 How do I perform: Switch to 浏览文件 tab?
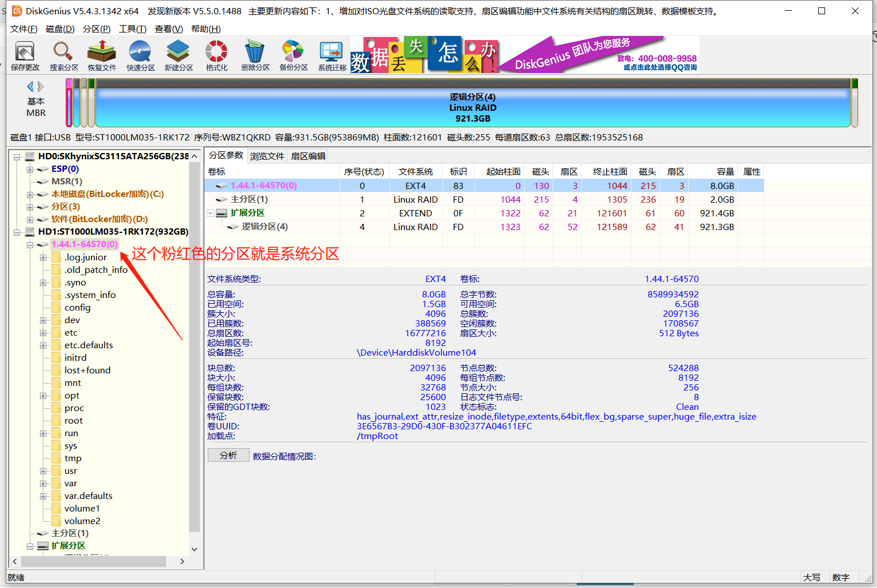point(267,156)
